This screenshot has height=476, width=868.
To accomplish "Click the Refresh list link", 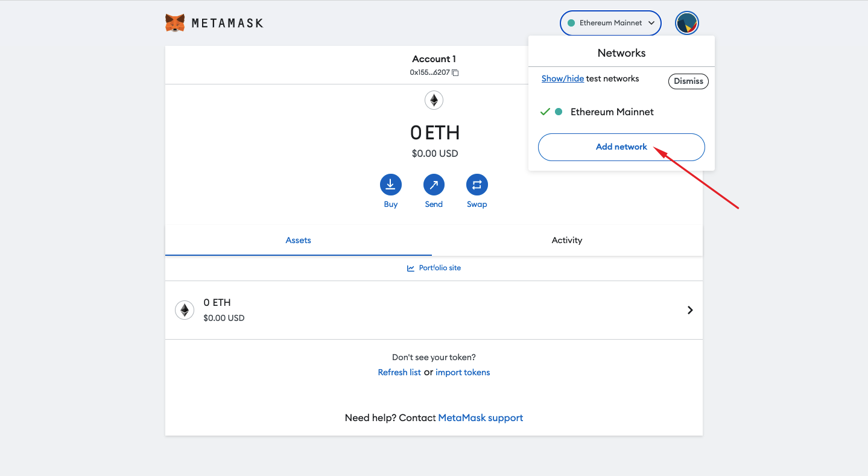I will click(x=399, y=372).
